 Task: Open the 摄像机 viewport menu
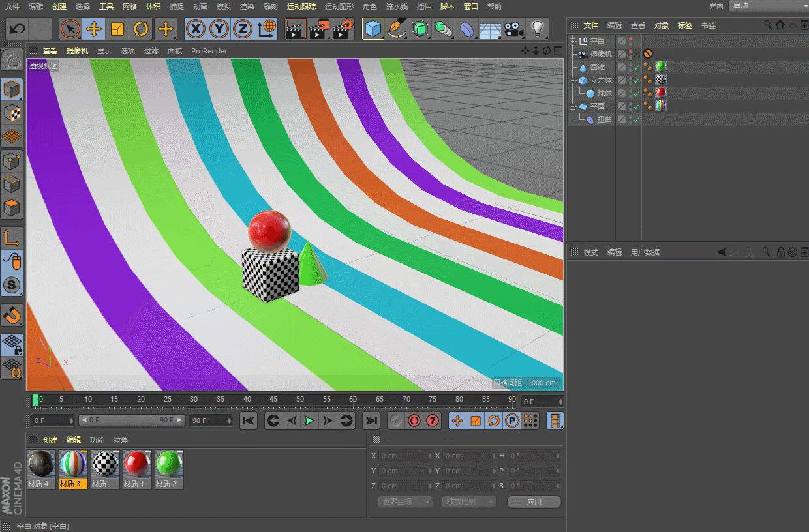coord(77,51)
